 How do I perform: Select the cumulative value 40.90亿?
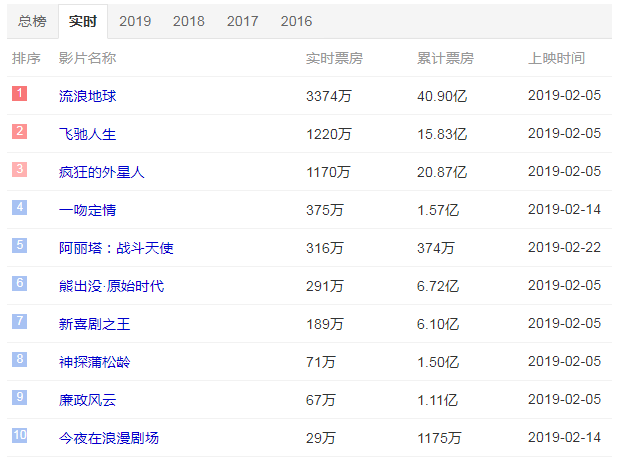point(442,96)
